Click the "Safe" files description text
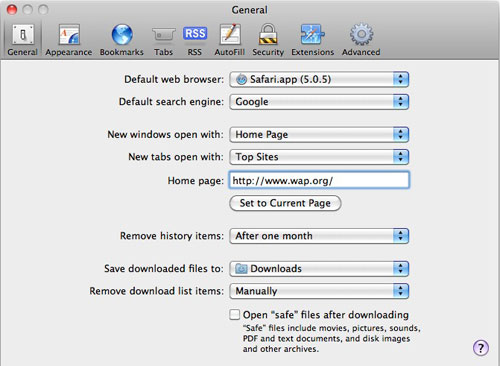The image size is (500, 366). (332, 338)
